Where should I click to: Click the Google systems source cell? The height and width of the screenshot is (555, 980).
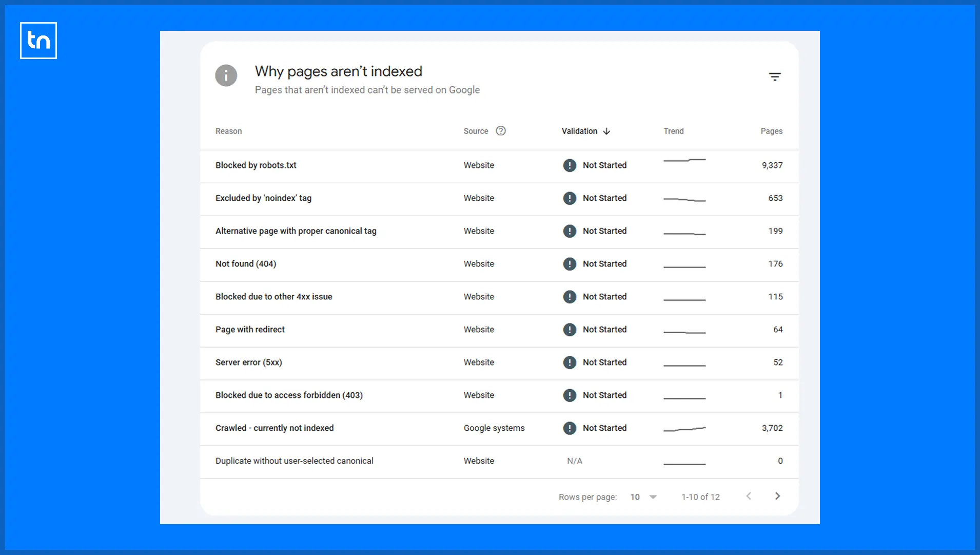494,428
